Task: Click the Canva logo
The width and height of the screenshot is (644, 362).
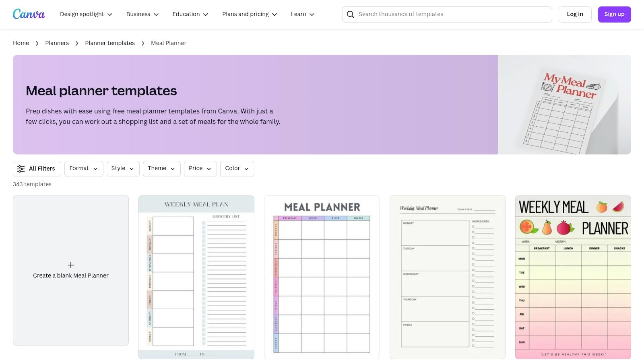Action: click(29, 14)
